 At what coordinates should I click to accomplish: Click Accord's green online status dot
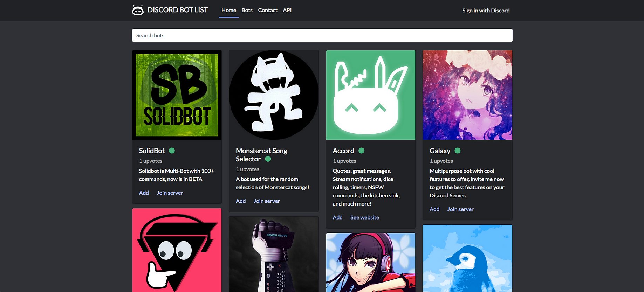[362, 151]
